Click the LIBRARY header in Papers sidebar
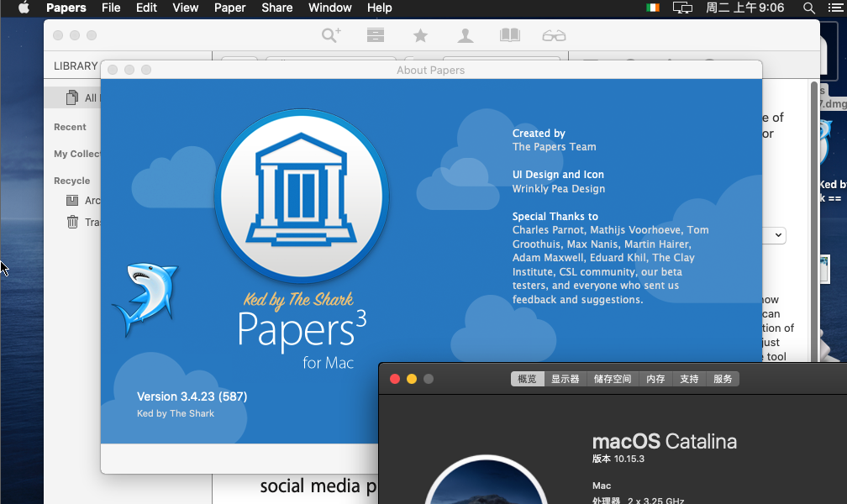 click(75, 66)
